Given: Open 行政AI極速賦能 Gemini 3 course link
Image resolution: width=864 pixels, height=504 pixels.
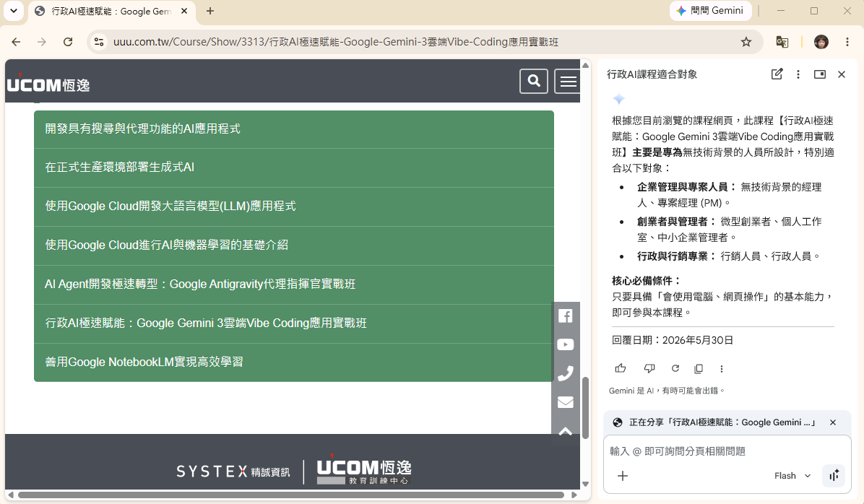Looking at the screenshot, I should [x=294, y=323].
